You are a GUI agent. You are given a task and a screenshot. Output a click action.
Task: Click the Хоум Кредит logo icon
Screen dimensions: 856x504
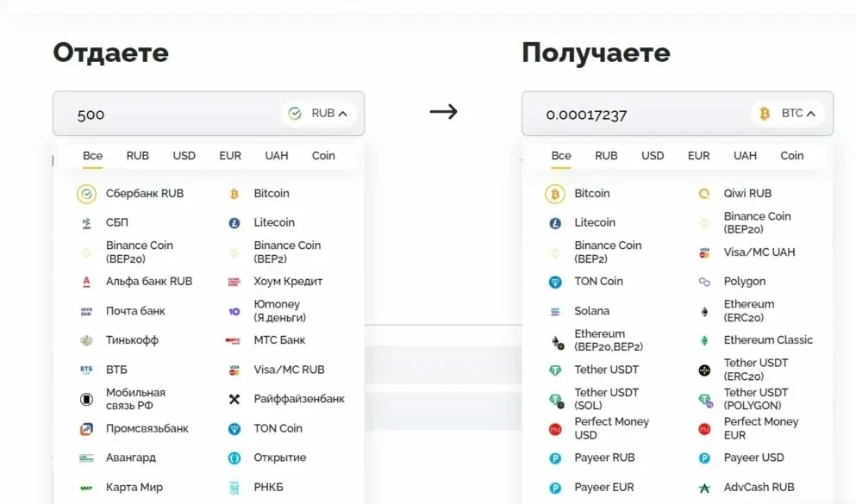(x=234, y=282)
